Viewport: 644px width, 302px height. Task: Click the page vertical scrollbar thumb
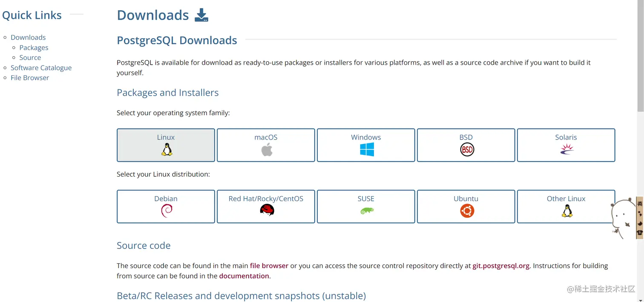[640, 55]
